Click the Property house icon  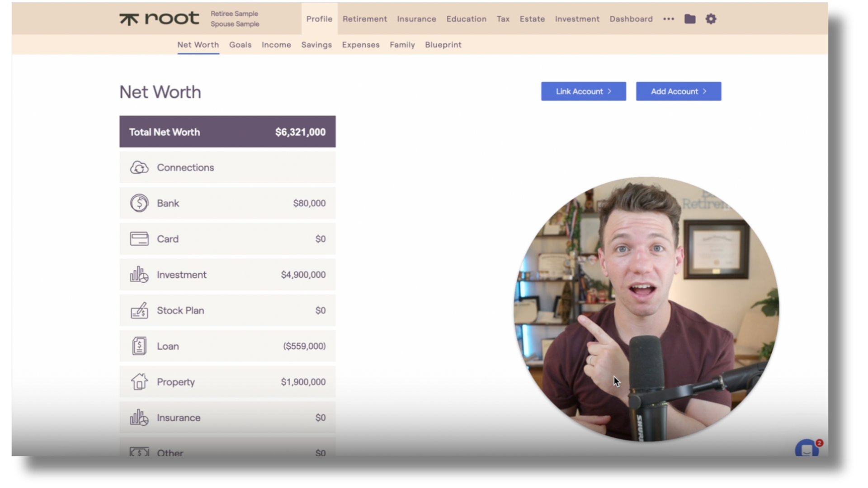[139, 382]
